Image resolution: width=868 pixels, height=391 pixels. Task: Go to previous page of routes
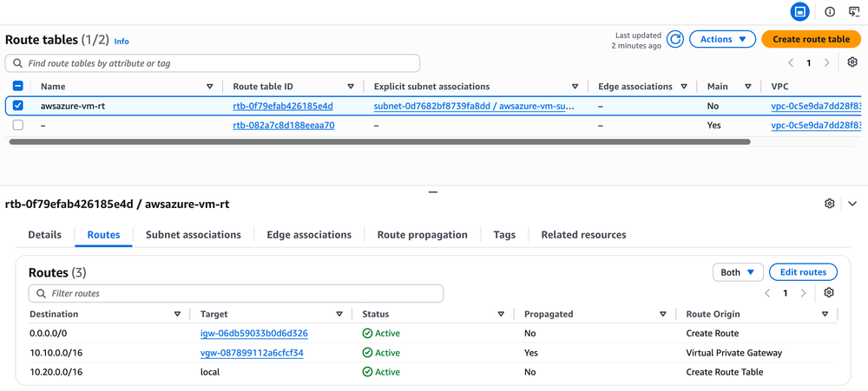click(767, 293)
